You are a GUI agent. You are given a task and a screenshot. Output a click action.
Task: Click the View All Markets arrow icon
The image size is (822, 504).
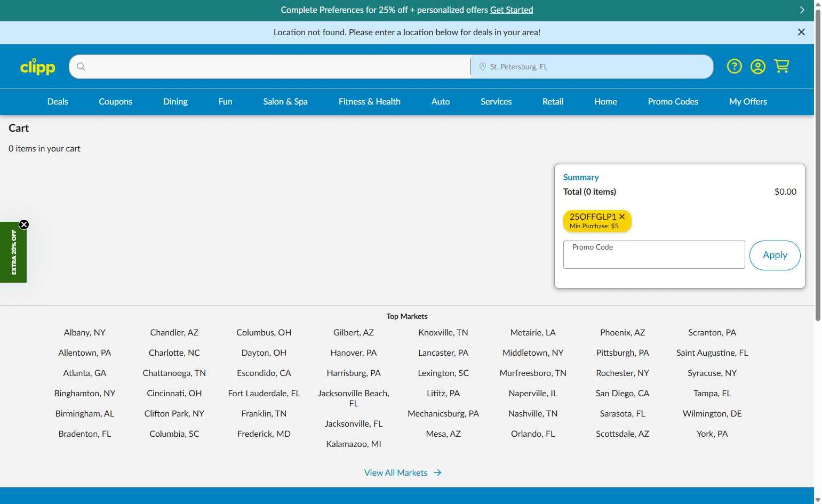click(x=437, y=473)
